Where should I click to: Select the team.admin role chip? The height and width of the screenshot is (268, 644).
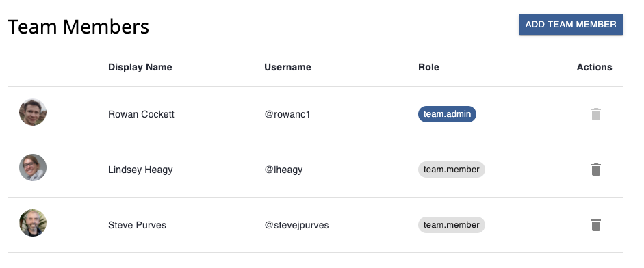point(448,114)
